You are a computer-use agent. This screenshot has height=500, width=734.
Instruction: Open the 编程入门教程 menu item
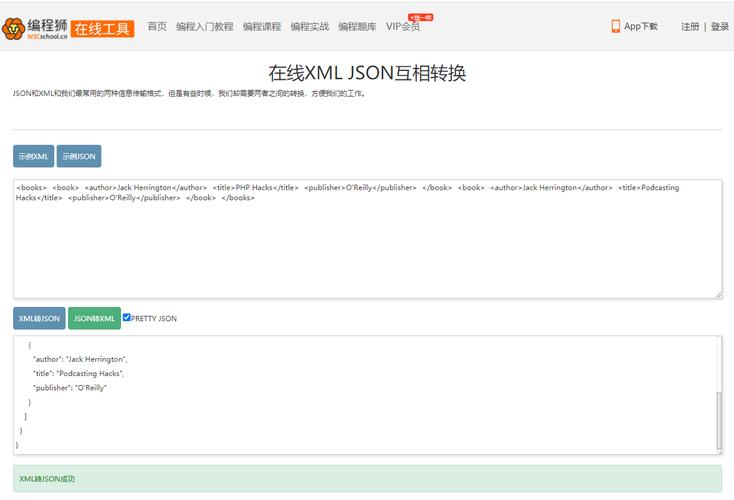(x=205, y=27)
